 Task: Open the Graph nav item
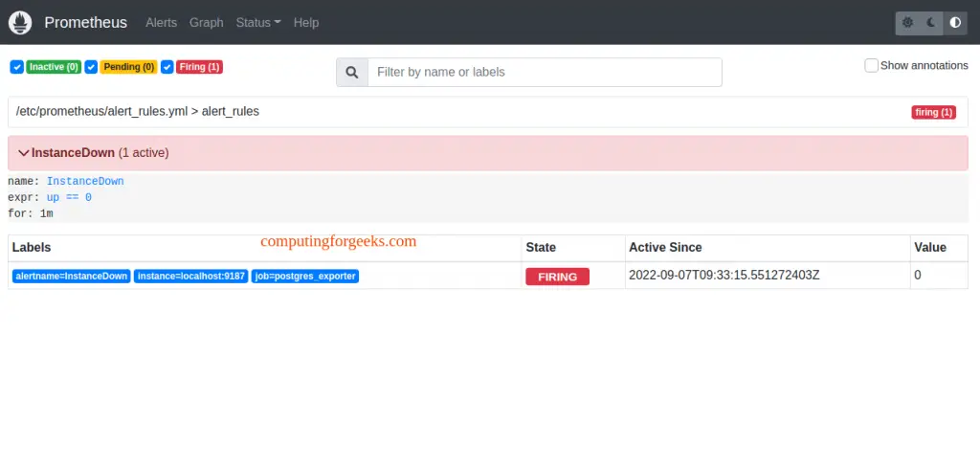(207, 23)
